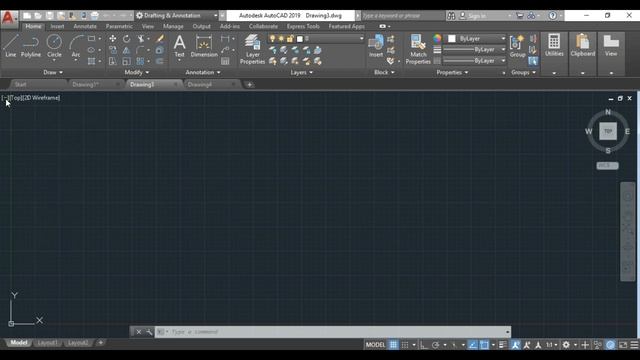
Task: Toggle ortho mode in status bar
Action: [x=424, y=345]
